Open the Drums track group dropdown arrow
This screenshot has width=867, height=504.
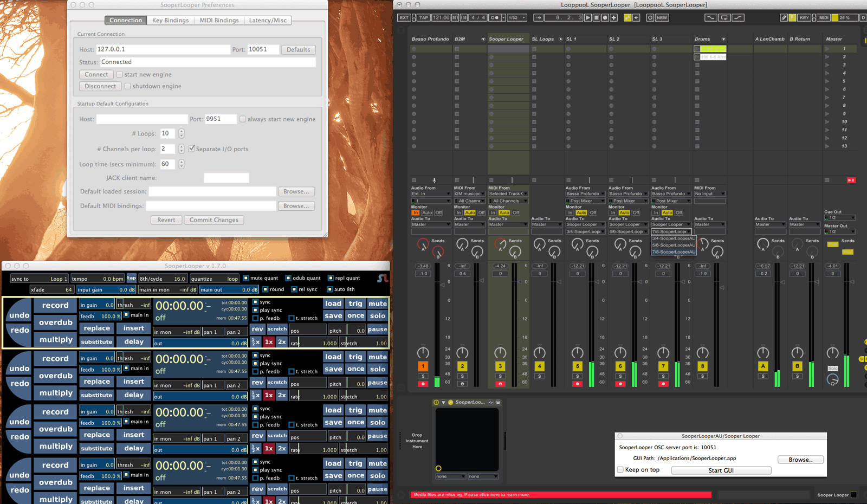click(723, 39)
